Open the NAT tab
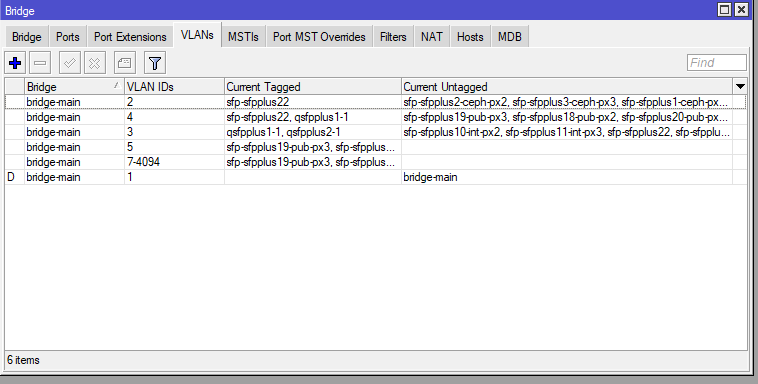Image resolution: width=758 pixels, height=384 pixels. click(432, 37)
